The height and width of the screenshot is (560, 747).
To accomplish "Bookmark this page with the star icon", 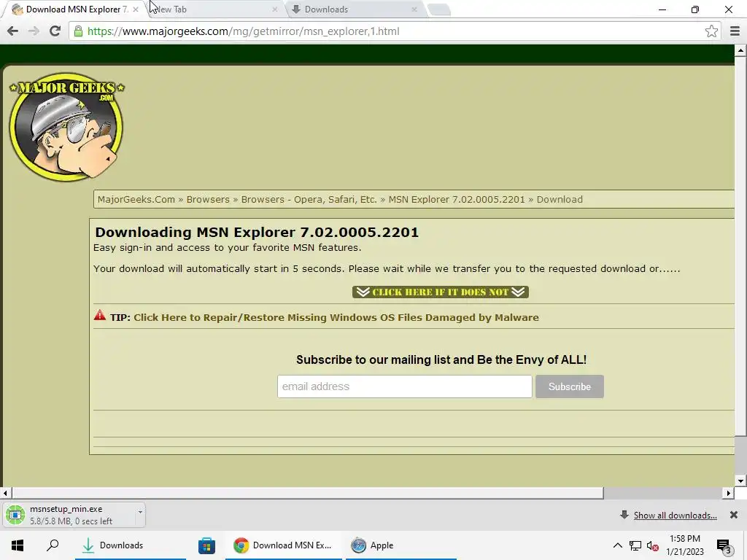I will click(x=711, y=31).
